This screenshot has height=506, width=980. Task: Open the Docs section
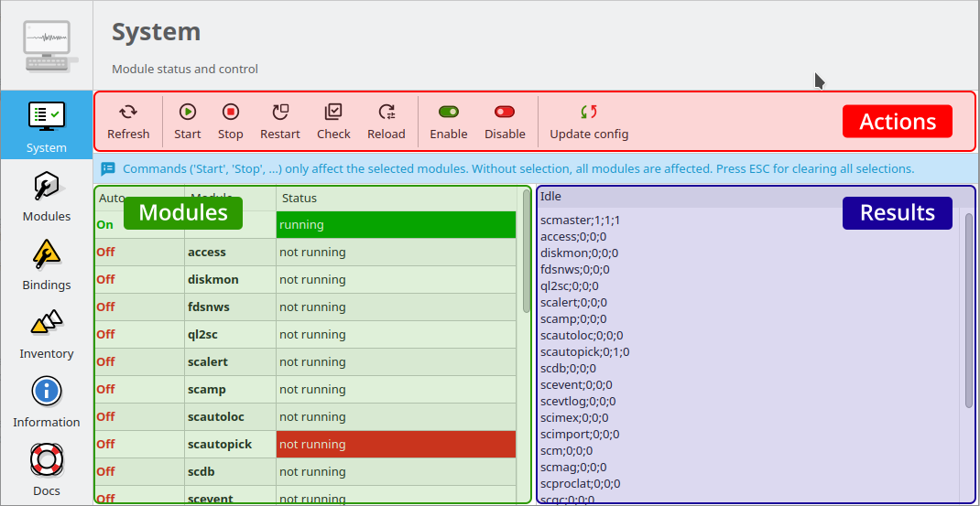click(47, 470)
